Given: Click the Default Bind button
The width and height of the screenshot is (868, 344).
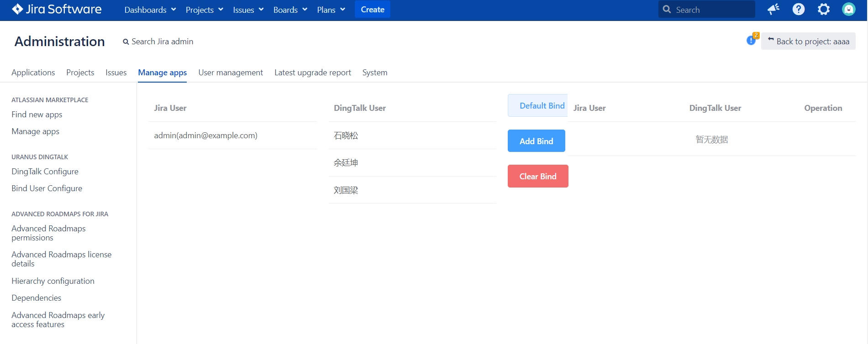Looking at the screenshot, I should pos(538,106).
